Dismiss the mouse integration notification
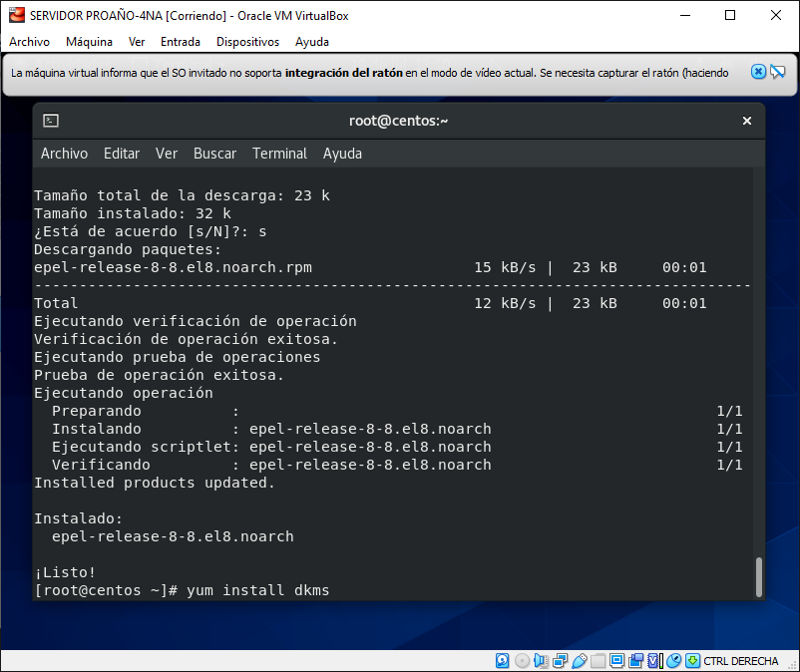800x672 pixels. (x=758, y=72)
